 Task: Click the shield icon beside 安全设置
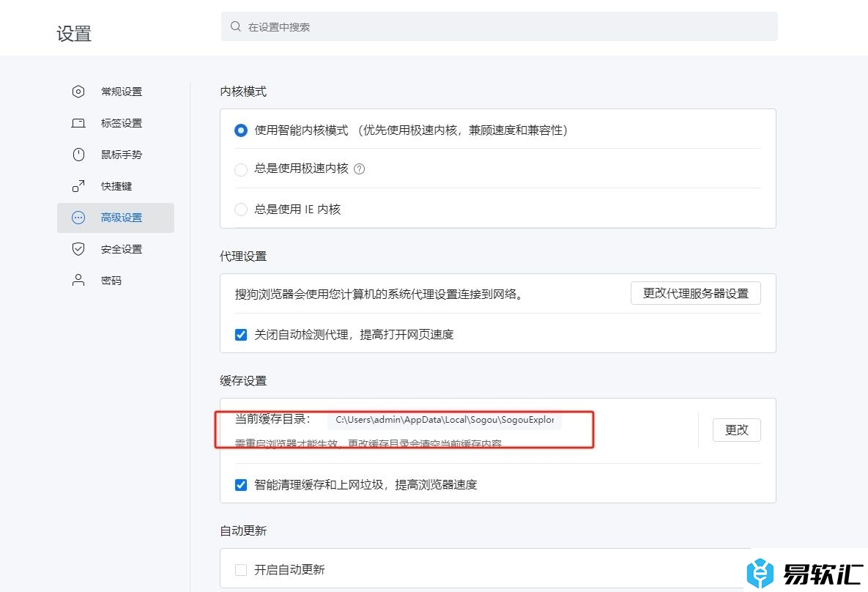(78, 249)
